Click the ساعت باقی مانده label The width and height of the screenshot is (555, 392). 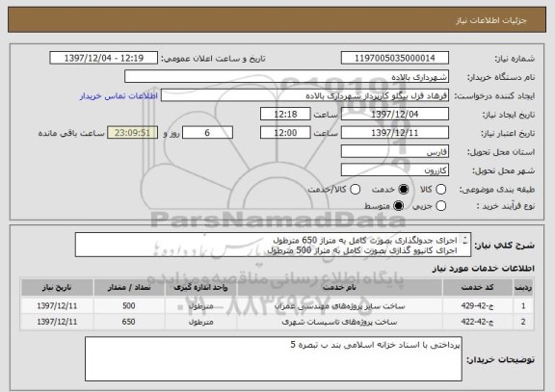71,133
